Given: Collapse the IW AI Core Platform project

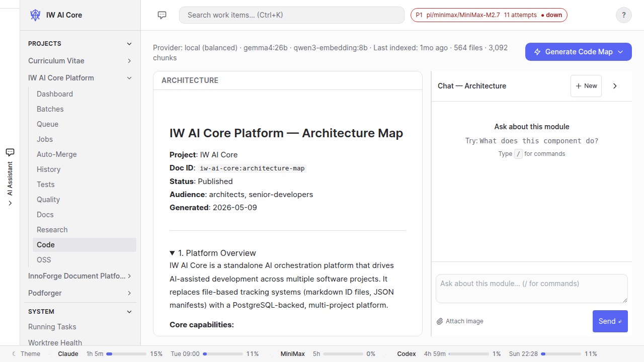Looking at the screenshot, I should point(129,78).
